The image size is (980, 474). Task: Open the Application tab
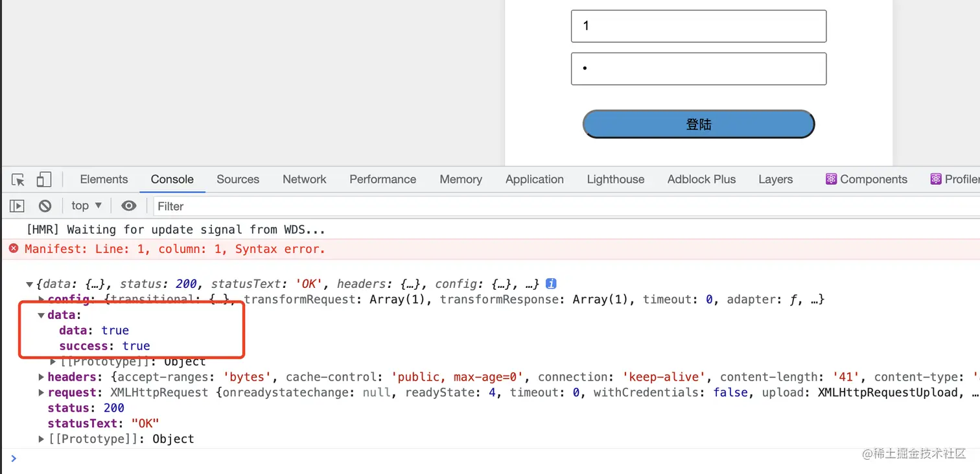tap(535, 180)
